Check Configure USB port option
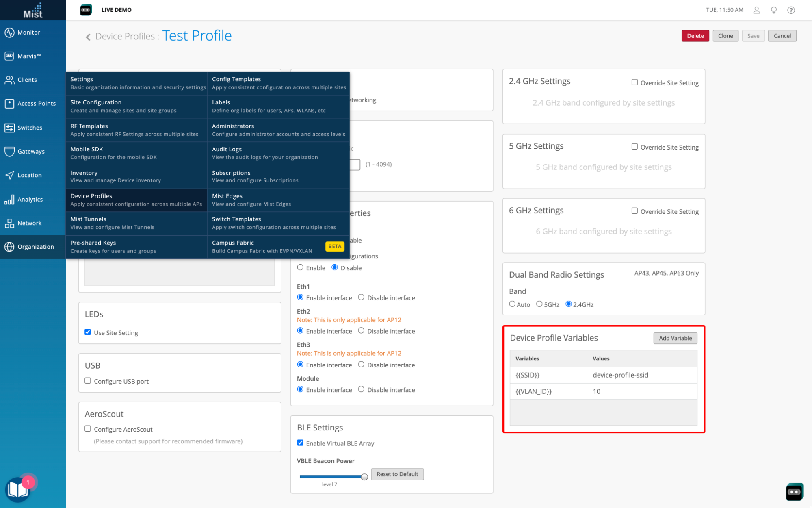 [x=88, y=381]
